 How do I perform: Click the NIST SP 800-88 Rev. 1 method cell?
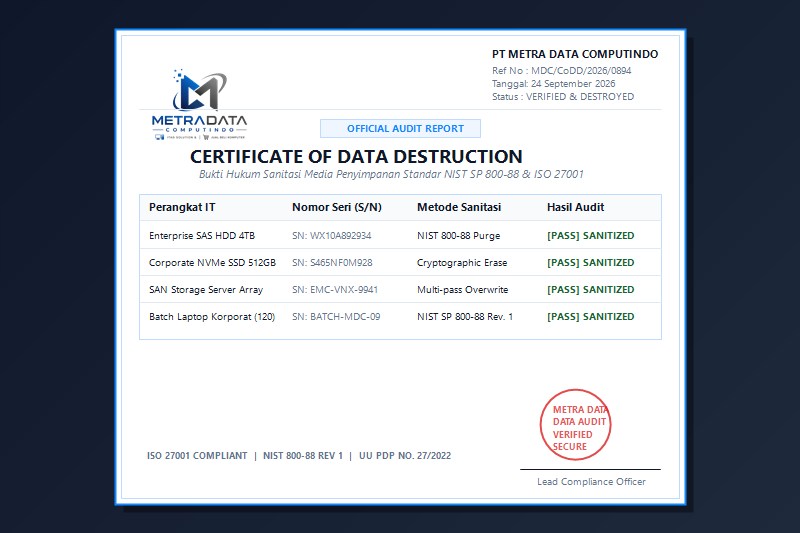click(x=465, y=317)
